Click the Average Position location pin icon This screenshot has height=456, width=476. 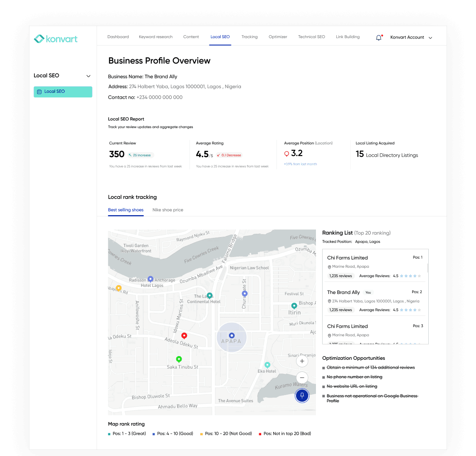287,153
